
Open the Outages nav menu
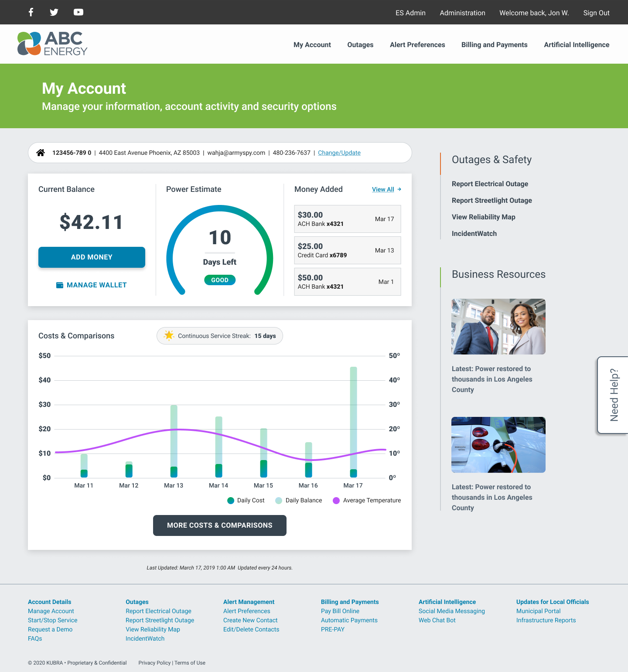point(360,44)
